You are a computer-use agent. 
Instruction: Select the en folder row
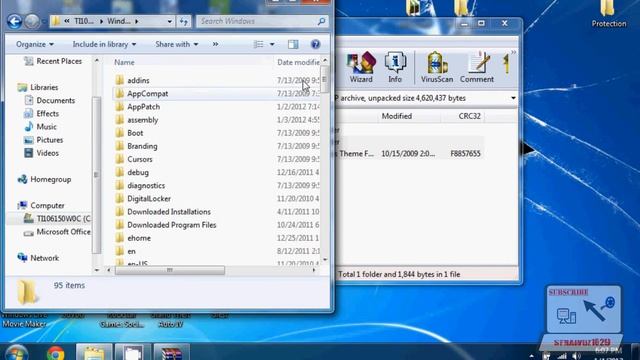coord(217,251)
